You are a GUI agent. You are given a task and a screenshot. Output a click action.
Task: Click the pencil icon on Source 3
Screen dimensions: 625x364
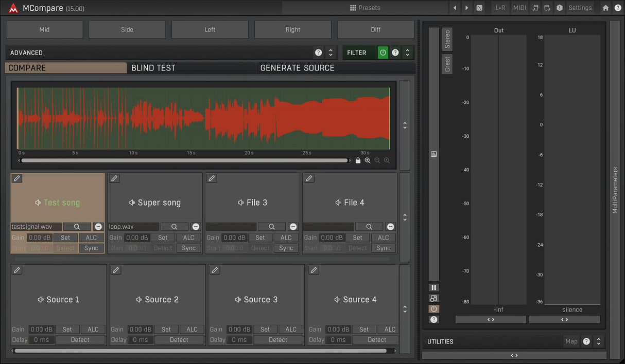(215, 270)
